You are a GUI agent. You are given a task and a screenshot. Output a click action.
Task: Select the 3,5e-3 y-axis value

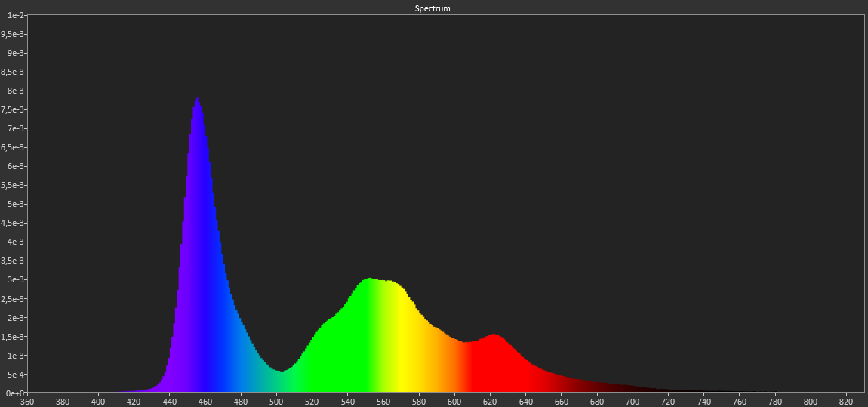[11, 261]
